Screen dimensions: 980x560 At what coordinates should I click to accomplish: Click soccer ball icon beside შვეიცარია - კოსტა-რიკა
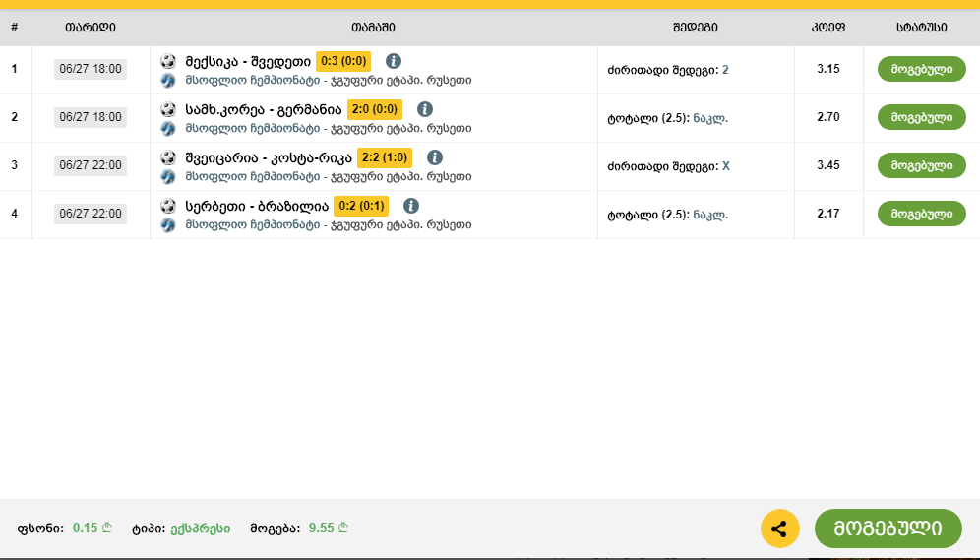click(168, 157)
